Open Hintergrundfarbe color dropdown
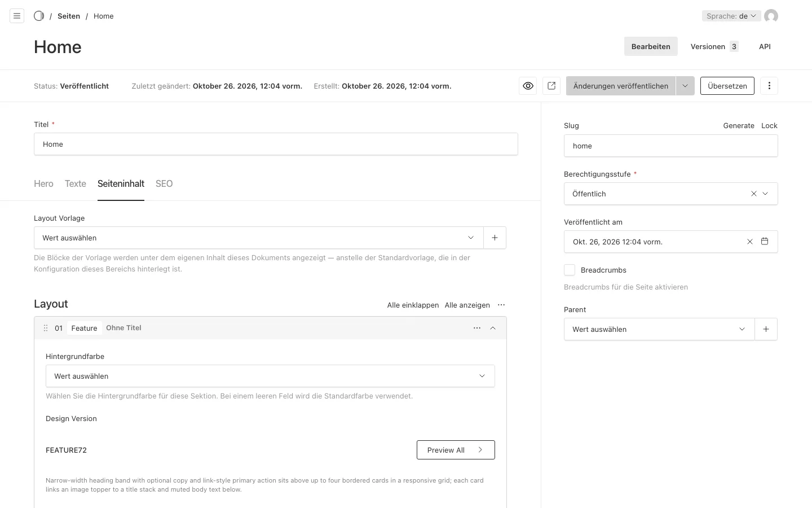The height and width of the screenshot is (508, 812). tap(270, 376)
